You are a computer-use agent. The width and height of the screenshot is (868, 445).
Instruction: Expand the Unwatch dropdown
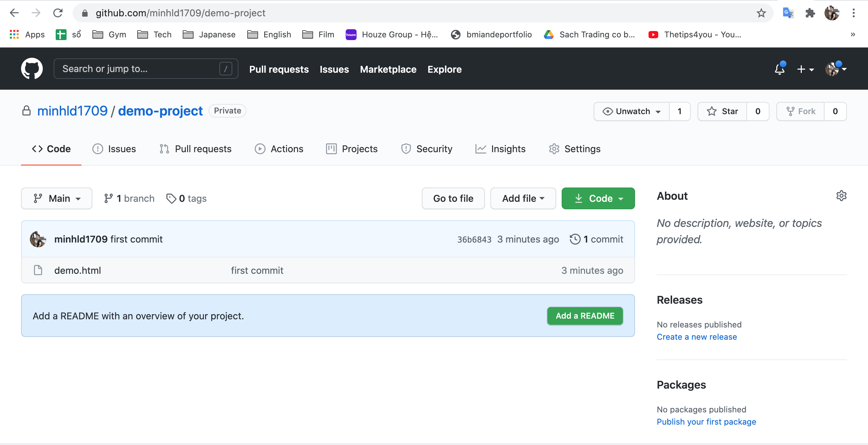(x=632, y=111)
